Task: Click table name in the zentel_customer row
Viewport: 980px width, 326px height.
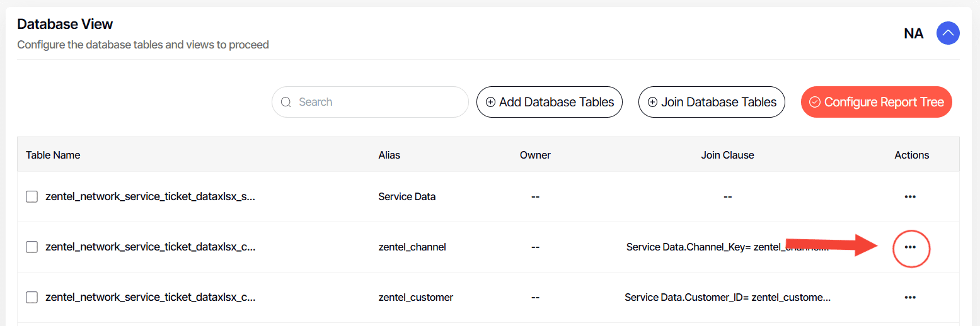Action: pyautogui.click(x=151, y=297)
